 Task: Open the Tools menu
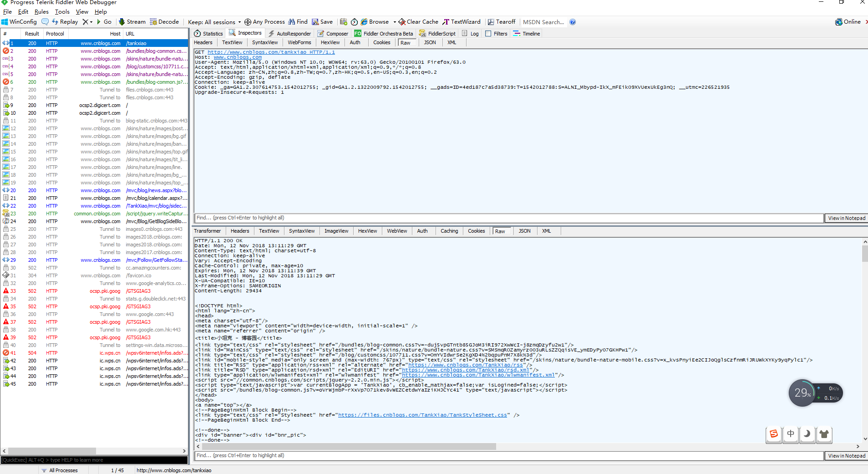[x=62, y=12]
